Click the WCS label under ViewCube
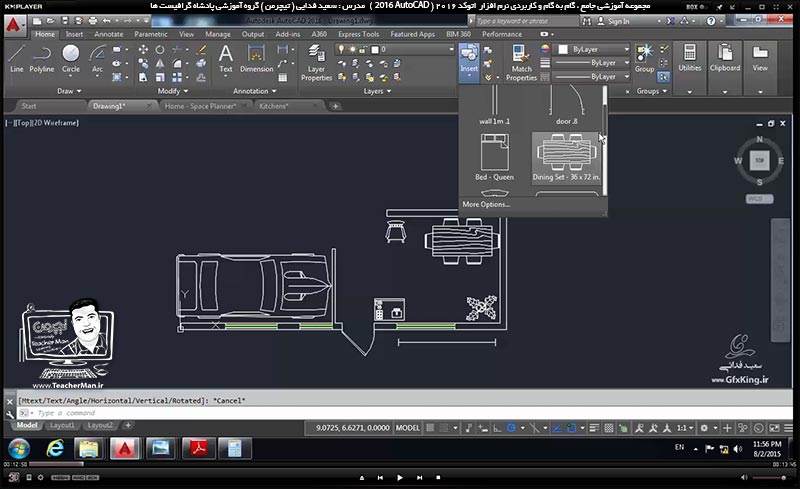The width and height of the screenshot is (800, 489). click(759, 199)
